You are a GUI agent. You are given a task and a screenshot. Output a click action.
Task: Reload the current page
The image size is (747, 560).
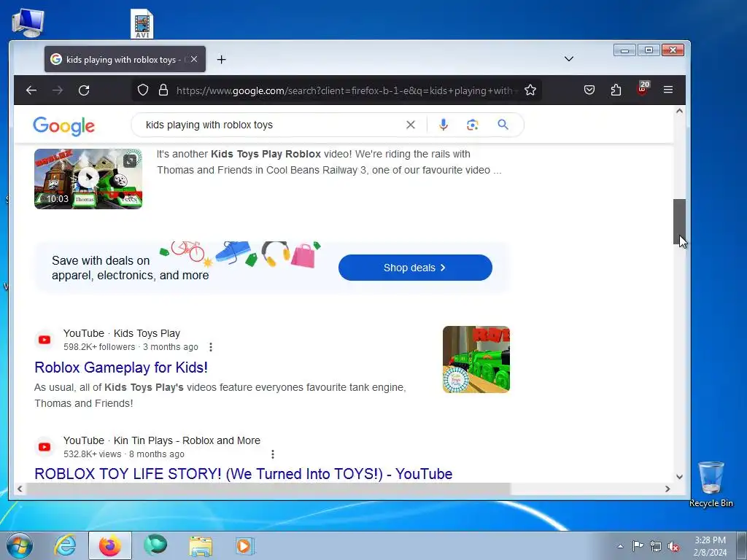point(84,90)
